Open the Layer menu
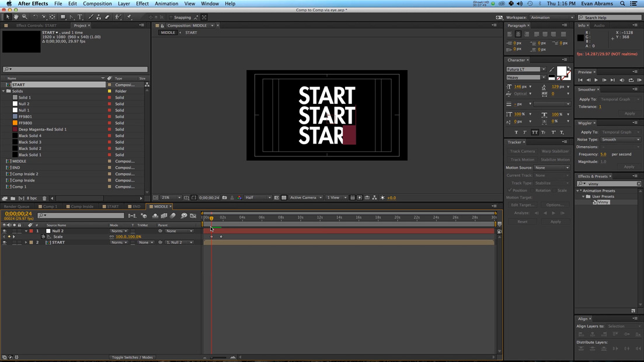 point(124,4)
